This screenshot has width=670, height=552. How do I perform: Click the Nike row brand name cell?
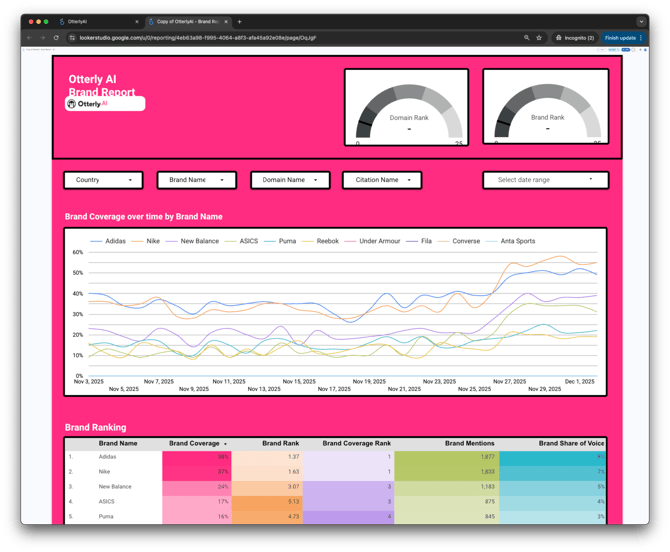(104, 472)
